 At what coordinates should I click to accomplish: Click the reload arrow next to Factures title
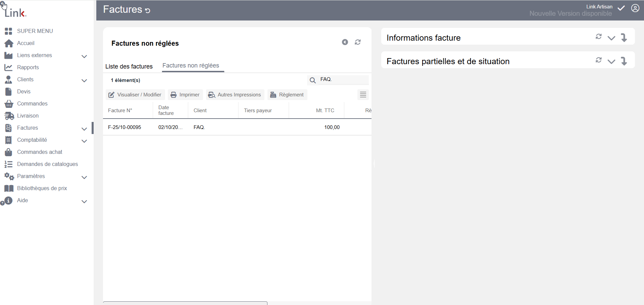[148, 10]
